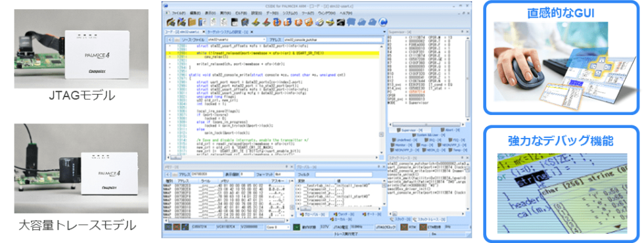Open the ヘルプ menu
The width and height of the screenshot is (644, 243).
click(346, 13)
